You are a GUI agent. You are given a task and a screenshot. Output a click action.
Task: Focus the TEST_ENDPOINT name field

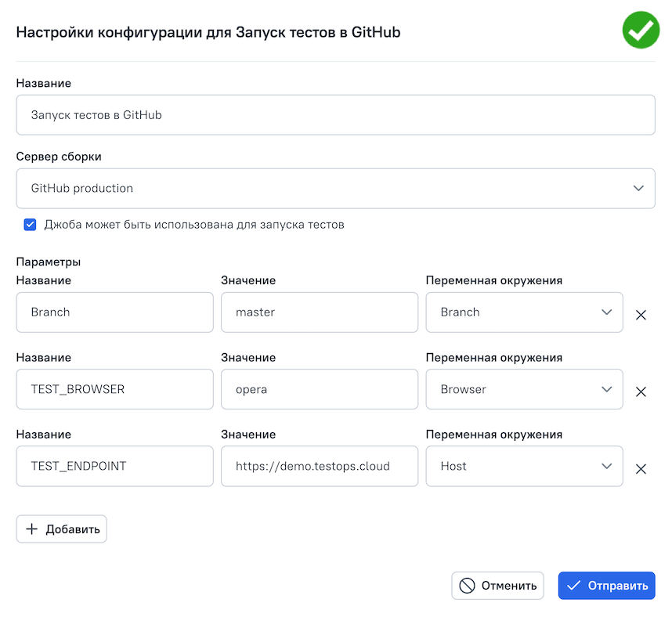114,467
